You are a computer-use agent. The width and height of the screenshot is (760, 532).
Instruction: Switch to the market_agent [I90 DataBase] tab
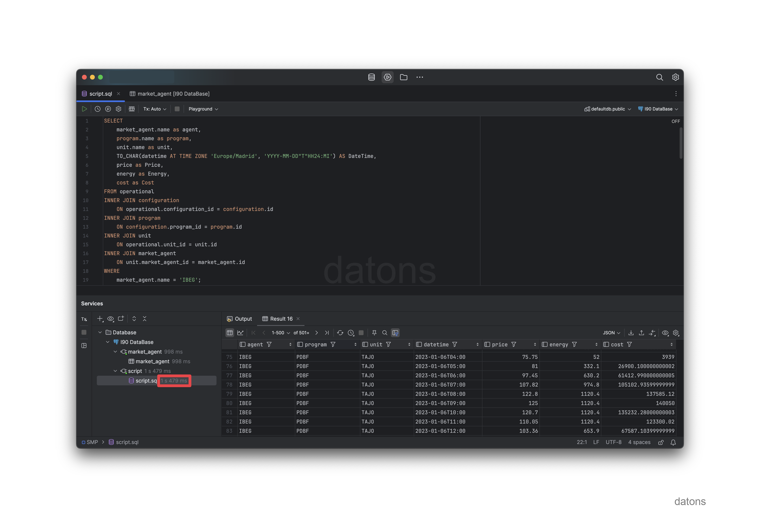(x=170, y=94)
